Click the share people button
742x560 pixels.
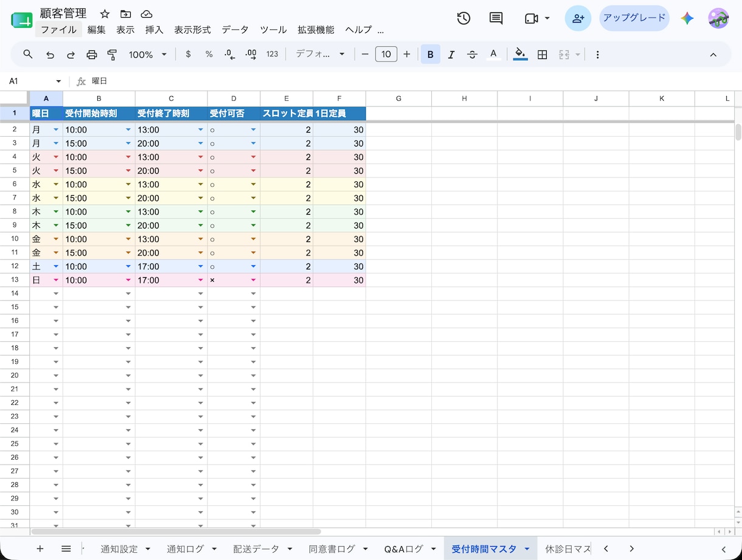click(x=578, y=18)
